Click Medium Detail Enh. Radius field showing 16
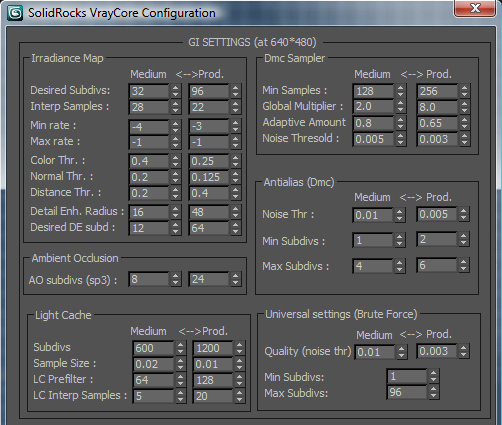Viewport: 502px width, 425px height. click(x=149, y=212)
